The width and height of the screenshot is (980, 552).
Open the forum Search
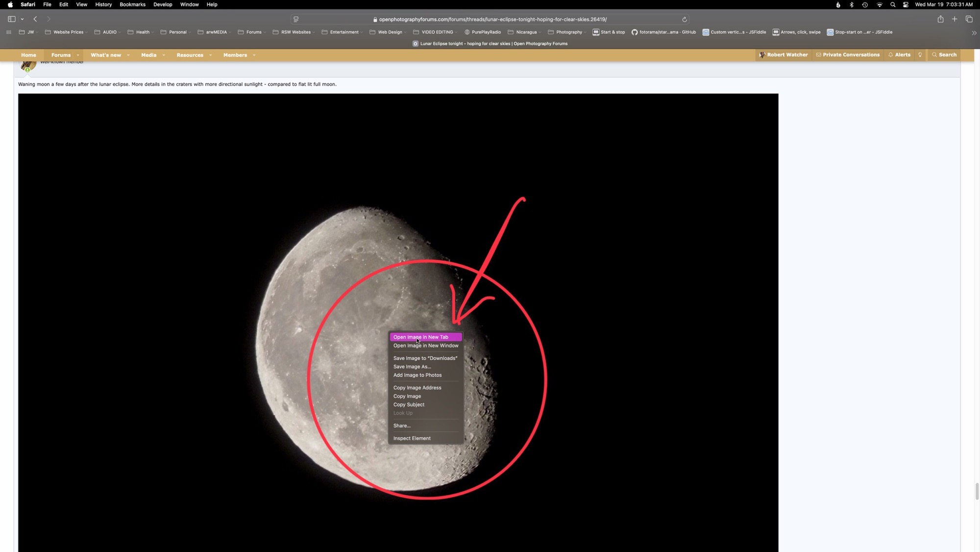click(944, 55)
